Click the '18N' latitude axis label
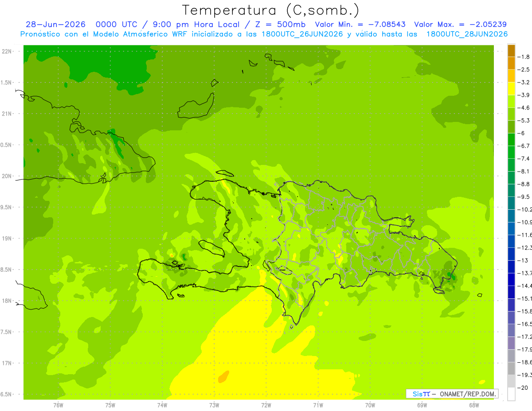The image size is (532, 411). [8, 301]
